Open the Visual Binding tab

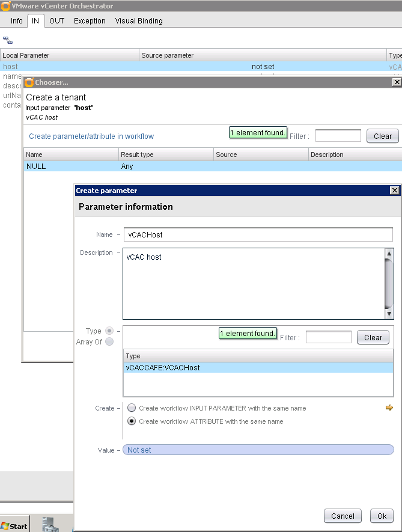(x=139, y=20)
